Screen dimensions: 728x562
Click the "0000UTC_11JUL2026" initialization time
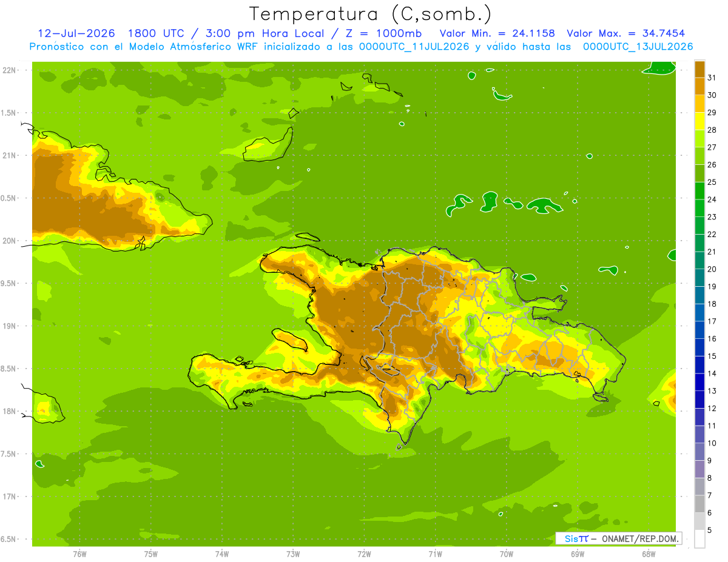coord(414,47)
